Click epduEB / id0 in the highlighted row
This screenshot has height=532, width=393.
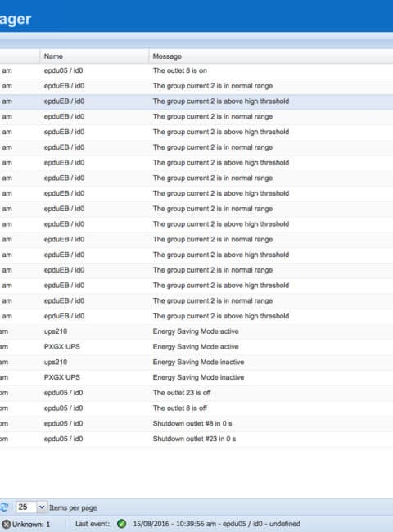64,101
